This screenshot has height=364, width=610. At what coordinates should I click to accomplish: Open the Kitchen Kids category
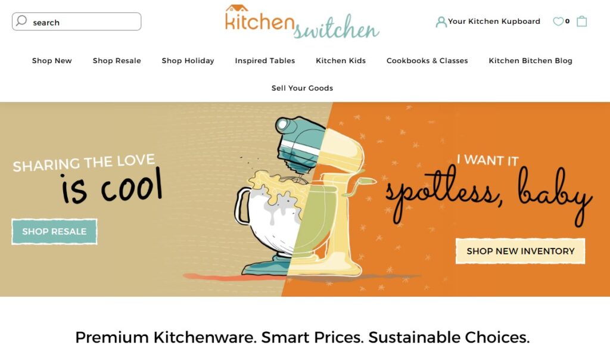point(341,61)
